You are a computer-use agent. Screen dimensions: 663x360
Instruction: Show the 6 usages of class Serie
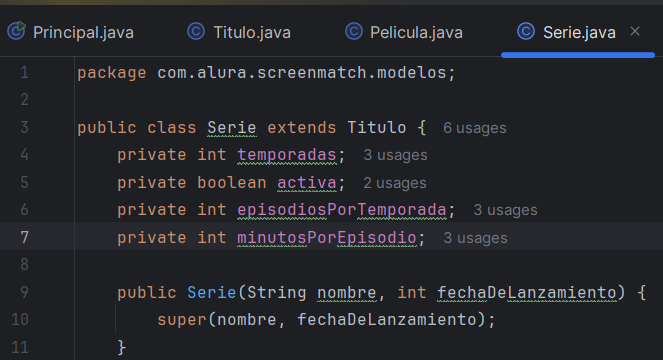tap(474, 128)
